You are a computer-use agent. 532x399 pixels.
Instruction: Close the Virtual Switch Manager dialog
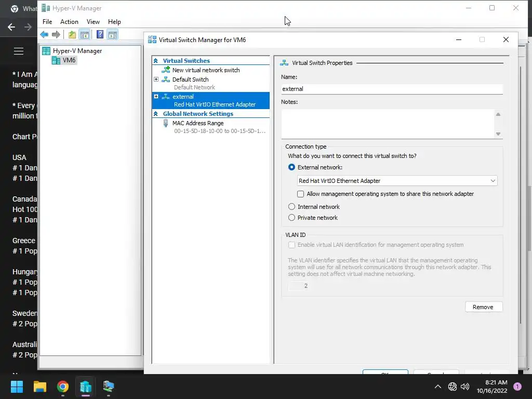pyautogui.click(x=506, y=39)
